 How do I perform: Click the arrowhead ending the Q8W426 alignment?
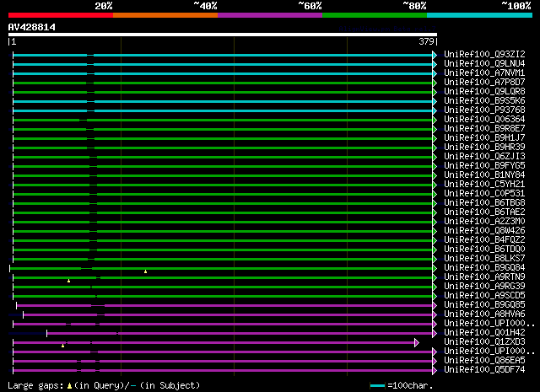[435, 231]
